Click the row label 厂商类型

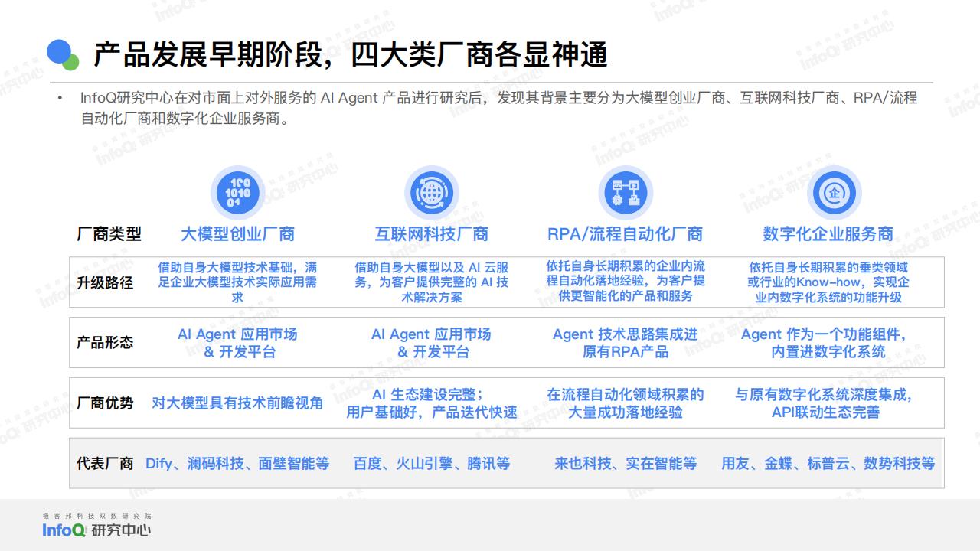tap(109, 234)
